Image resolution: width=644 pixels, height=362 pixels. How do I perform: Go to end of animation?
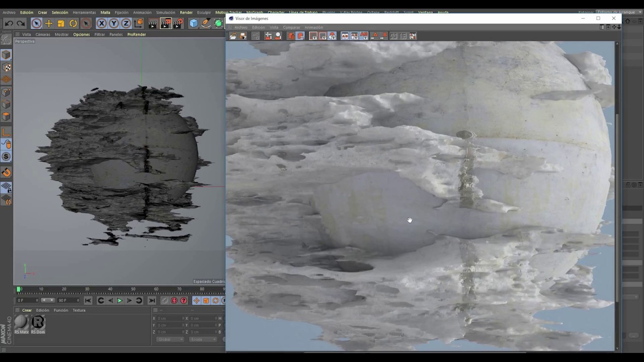[152, 301]
